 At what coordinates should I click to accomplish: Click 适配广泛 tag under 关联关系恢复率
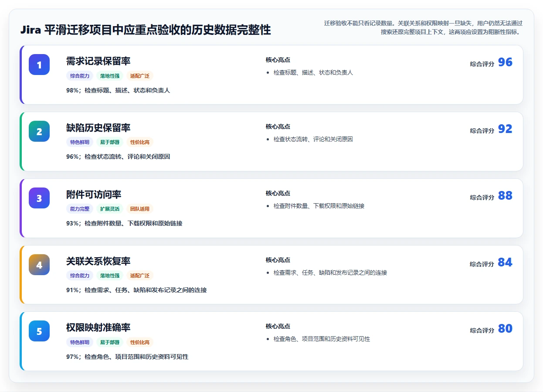(x=140, y=276)
